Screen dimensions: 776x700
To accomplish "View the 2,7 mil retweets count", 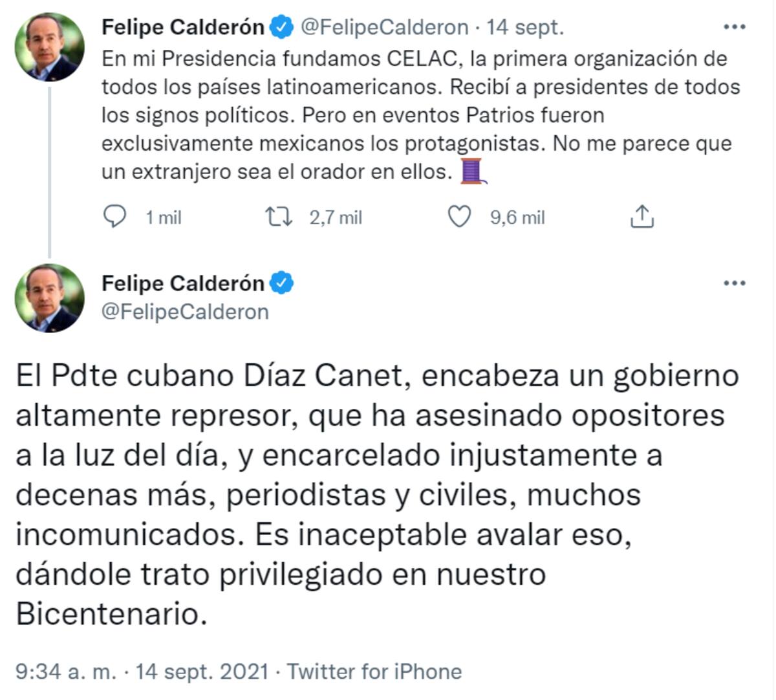I will point(336,218).
